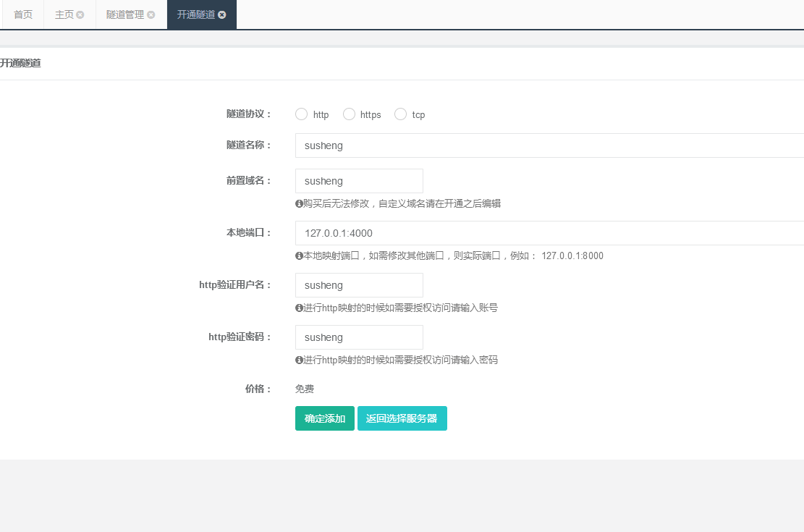Image resolution: width=804 pixels, height=532 pixels.
Task: Click the 开通隧道 panel heading
Action: click(20, 63)
